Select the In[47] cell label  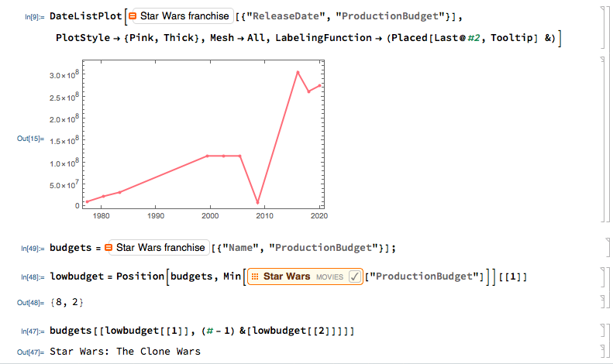coord(33,331)
